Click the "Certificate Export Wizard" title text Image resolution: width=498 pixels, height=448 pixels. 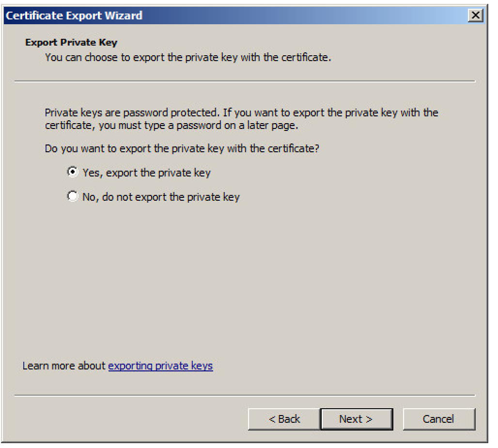(x=74, y=16)
